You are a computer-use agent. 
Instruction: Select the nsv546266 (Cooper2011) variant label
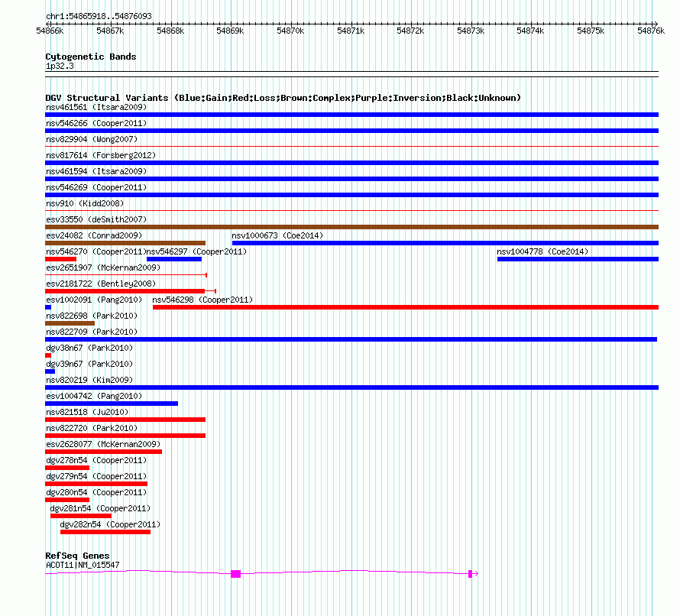tap(96, 123)
